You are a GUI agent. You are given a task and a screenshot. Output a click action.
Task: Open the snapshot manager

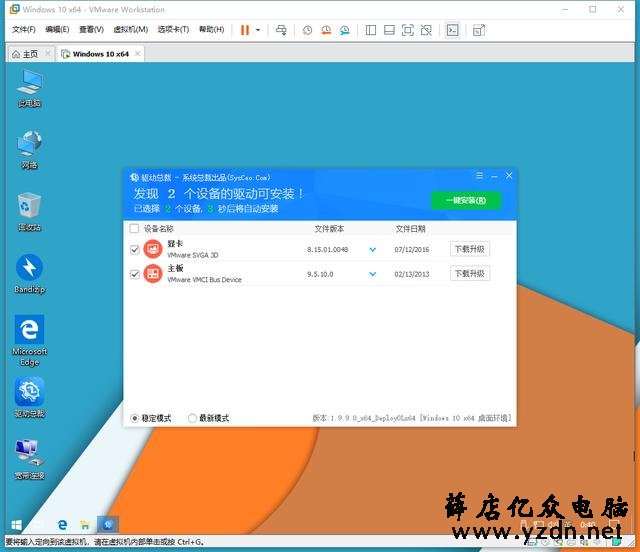click(344, 30)
